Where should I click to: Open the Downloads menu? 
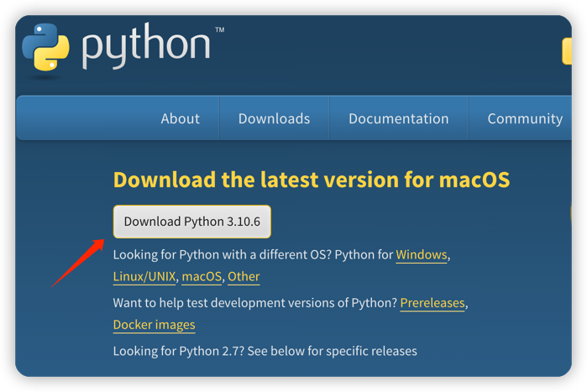click(x=274, y=118)
